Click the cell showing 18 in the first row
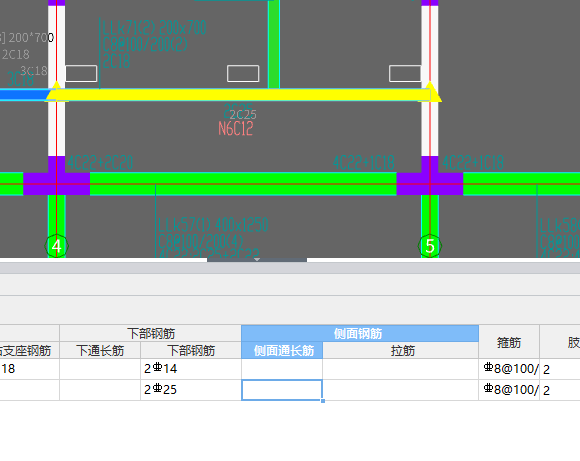This screenshot has width=580, height=461. [x=30, y=369]
